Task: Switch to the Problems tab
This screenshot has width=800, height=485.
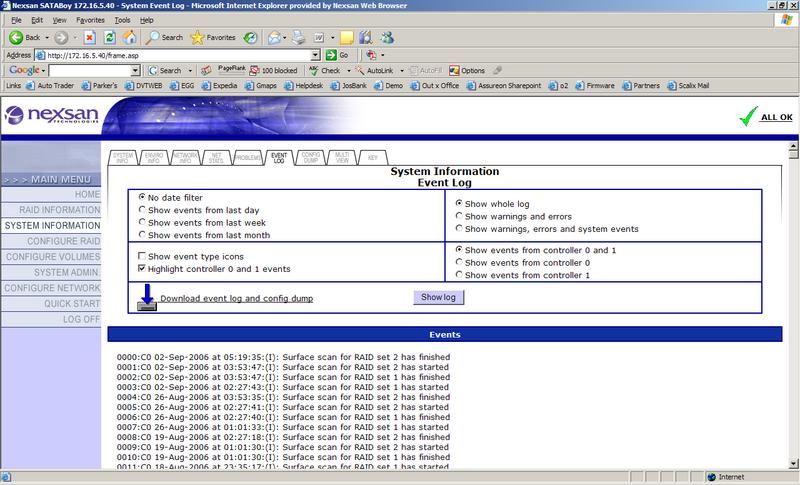Action: point(248,158)
